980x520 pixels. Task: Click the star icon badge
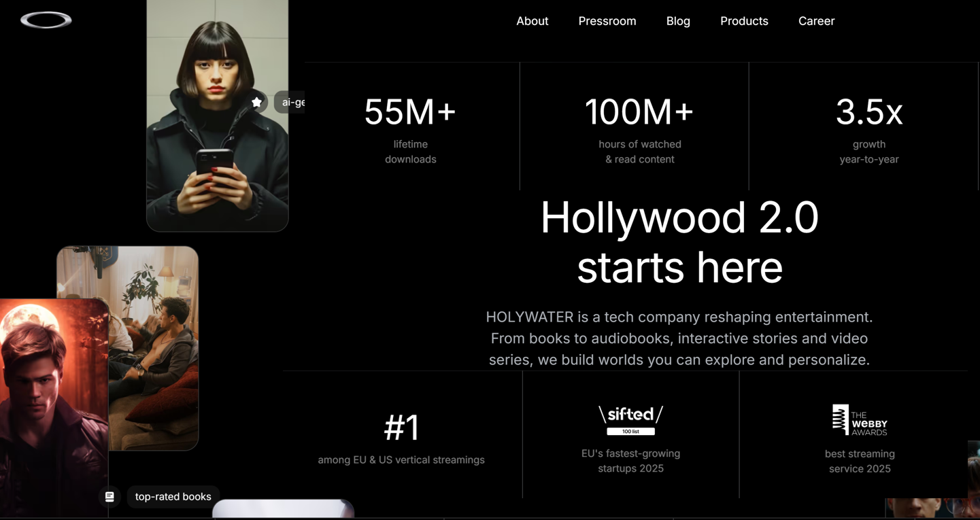(x=256, y=102)
